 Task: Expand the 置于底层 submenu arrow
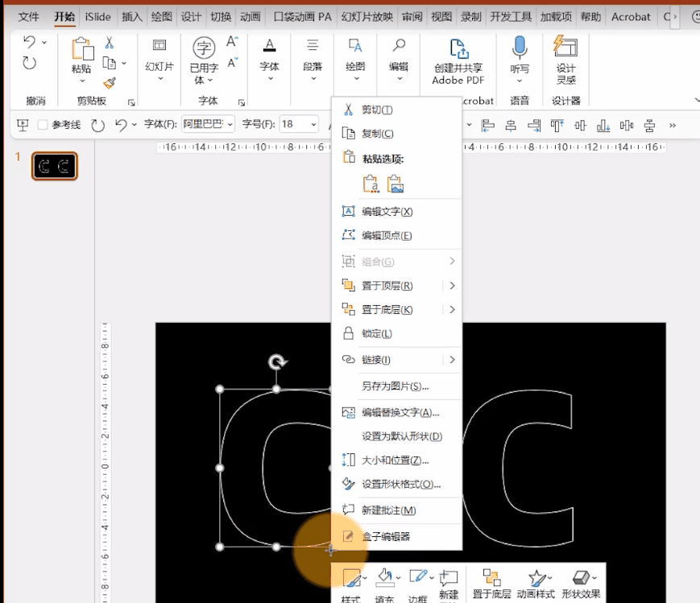(x=452, y=309)
